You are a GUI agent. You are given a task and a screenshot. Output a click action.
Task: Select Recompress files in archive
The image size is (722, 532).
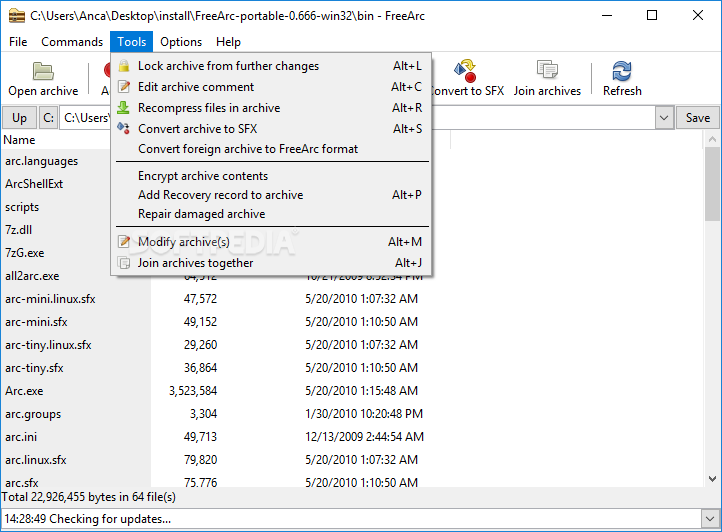271,107
